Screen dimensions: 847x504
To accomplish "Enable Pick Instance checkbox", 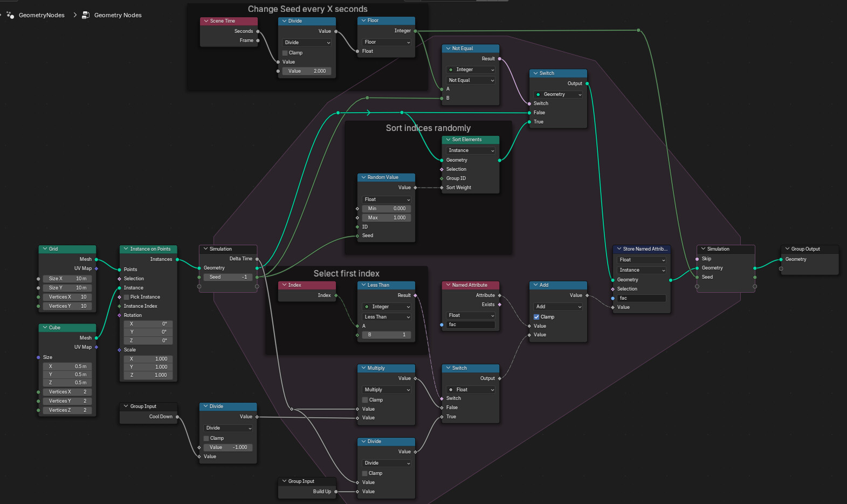I will pos(127,297).
